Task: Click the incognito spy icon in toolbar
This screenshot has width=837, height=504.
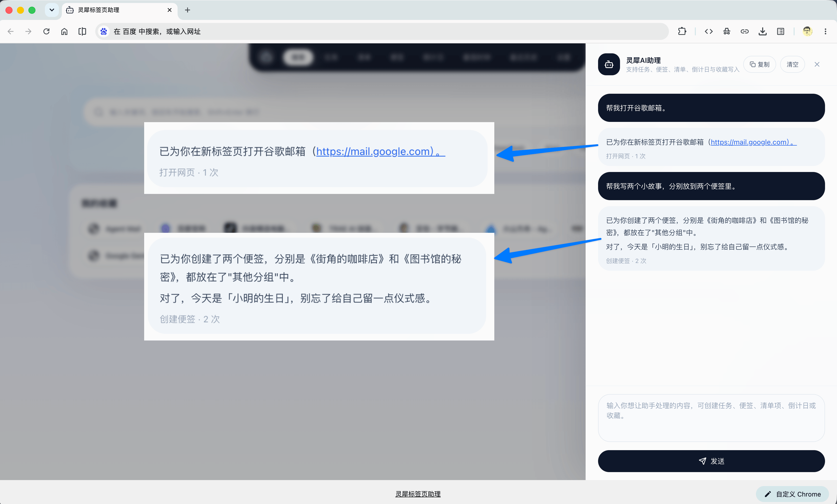Action: point(727,32)
